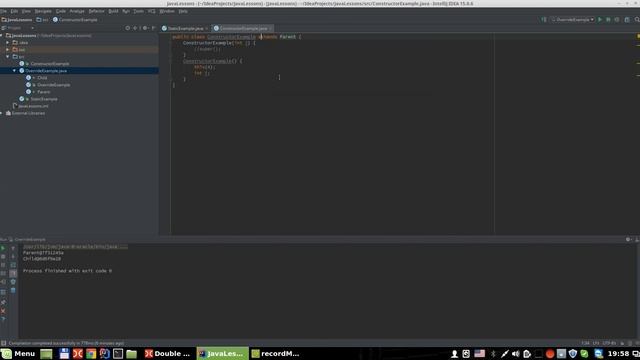
Task: Collapse the src folder
Action: click(8, 57)
